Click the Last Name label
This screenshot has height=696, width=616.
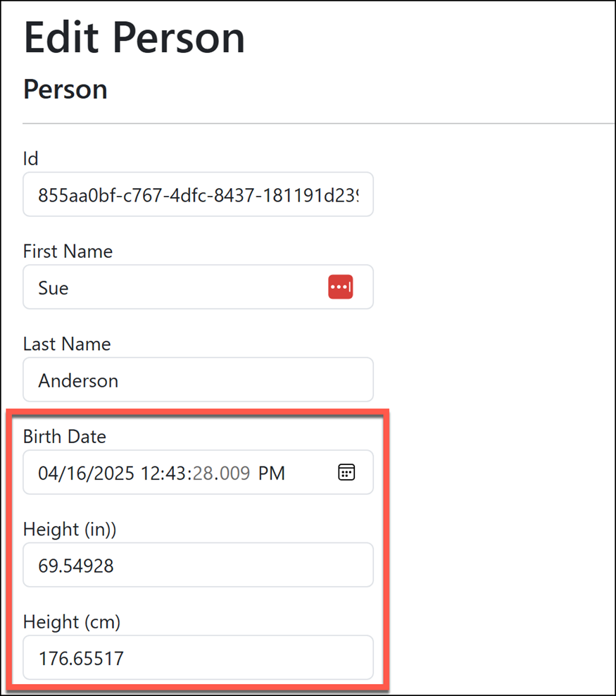pyautogui.click(x=67, y=344)
